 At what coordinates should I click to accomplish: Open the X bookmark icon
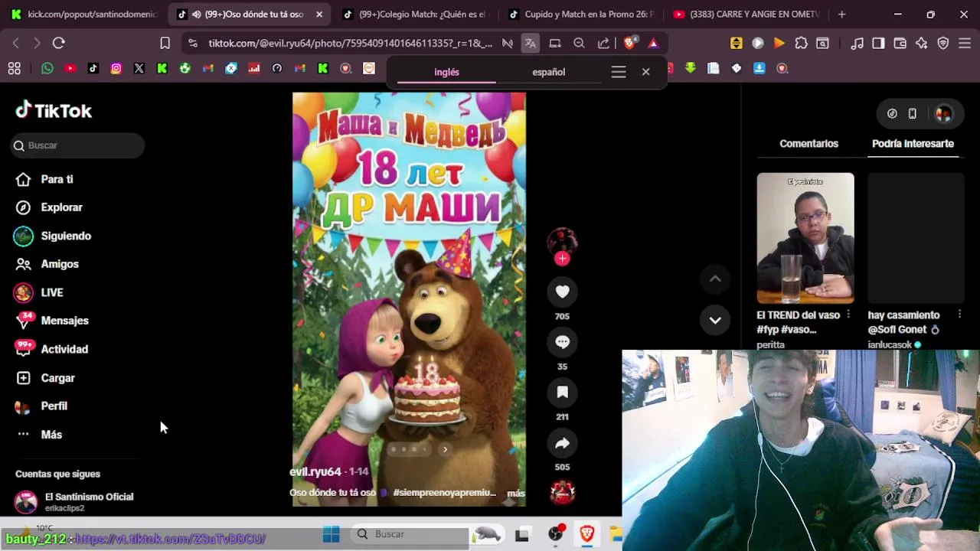(139, 68)
